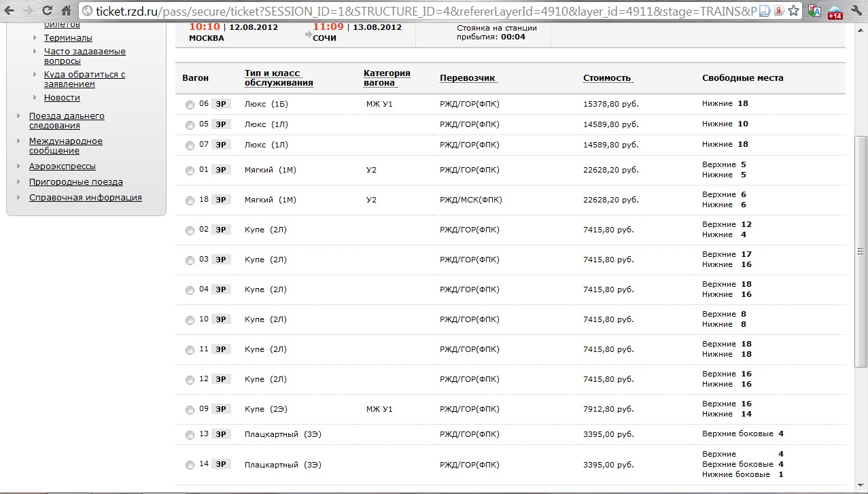Click the ЭР badge for wagon 06
Screen dimensions: 868x494
tap(220, 104)
